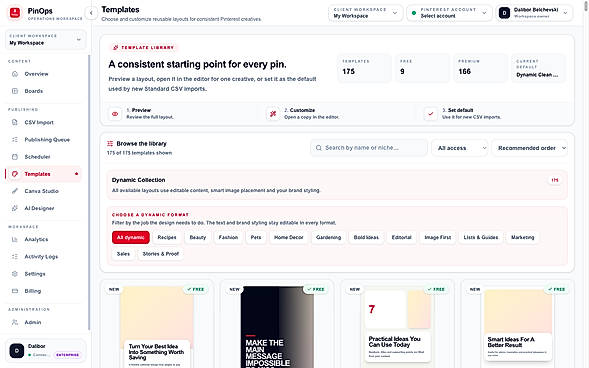Click the Canva Studio pencil icon

[15, 191]
